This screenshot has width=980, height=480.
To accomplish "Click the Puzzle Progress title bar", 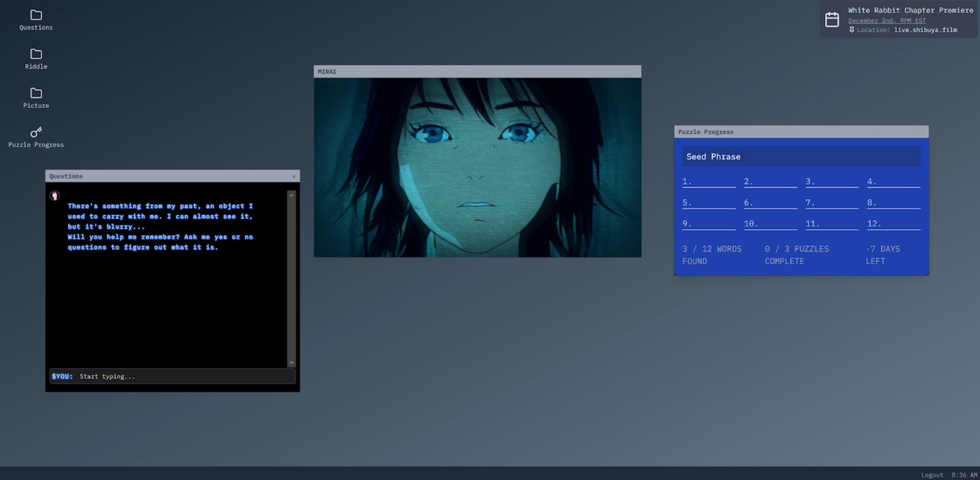I will pos(801,132).
